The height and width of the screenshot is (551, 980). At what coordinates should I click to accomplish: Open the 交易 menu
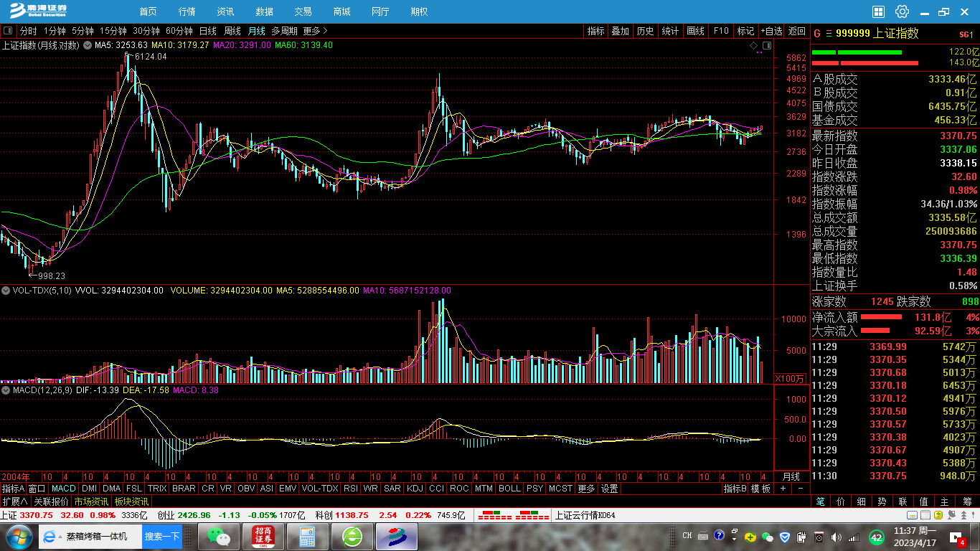(303, 11)
